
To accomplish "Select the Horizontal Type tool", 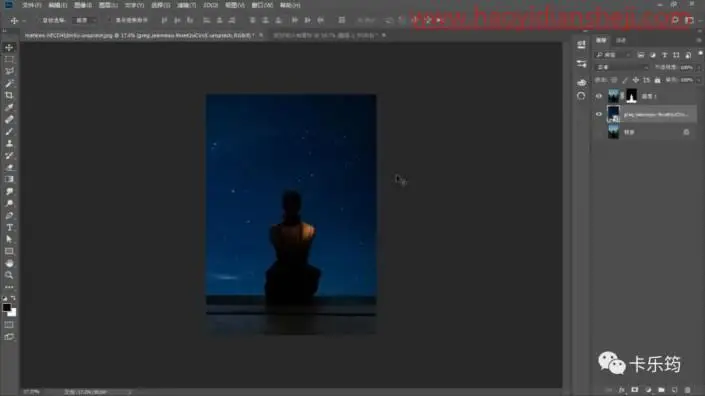I will tap(9, 227).
